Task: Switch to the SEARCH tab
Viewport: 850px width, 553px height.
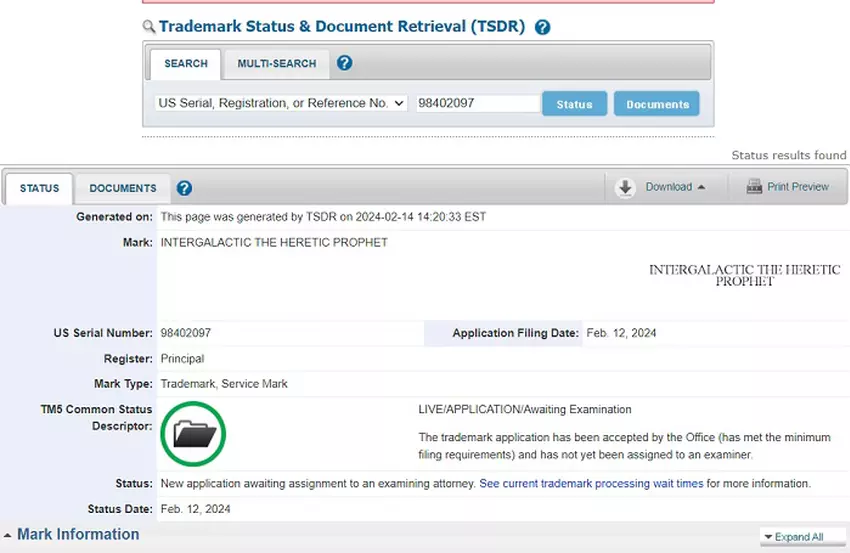Action: tap(185, 64)
